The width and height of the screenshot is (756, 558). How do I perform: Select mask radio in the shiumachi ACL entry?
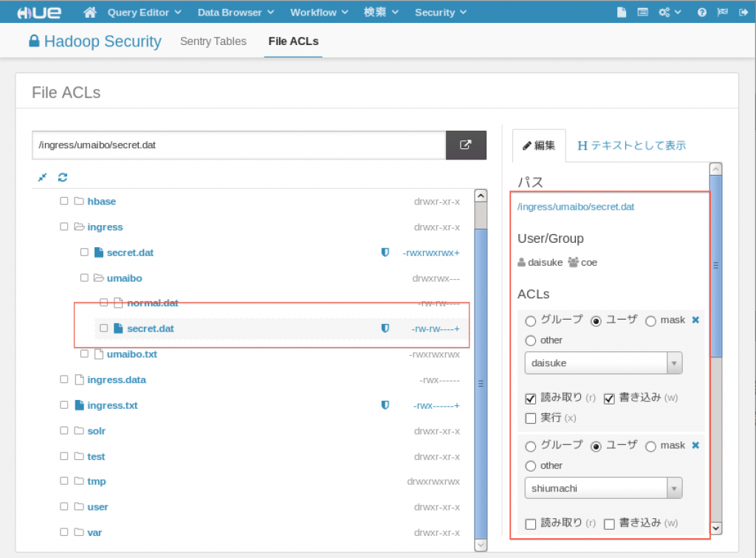(x=651, y=447)
